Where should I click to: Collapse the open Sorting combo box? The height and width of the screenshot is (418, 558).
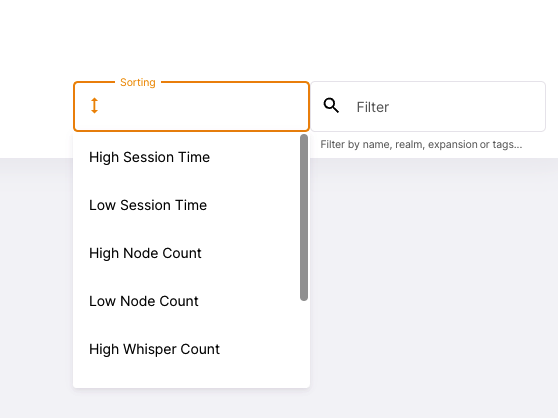pos(191,106)
